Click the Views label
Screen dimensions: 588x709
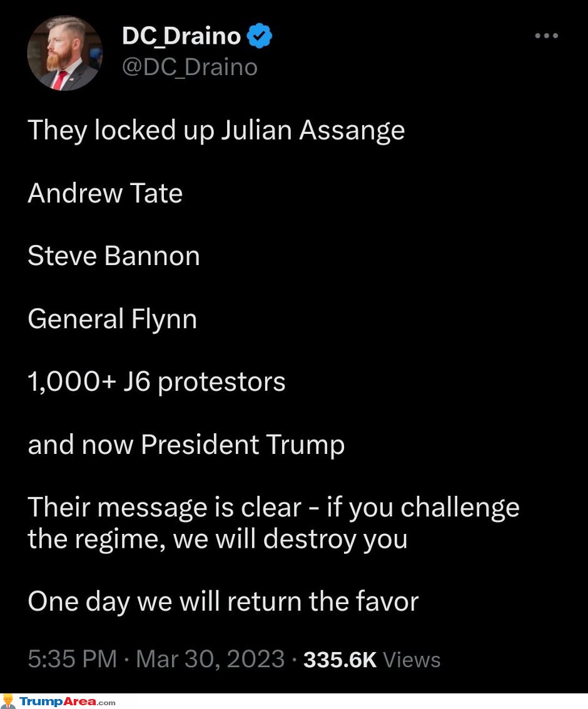[x=412, y=660]
